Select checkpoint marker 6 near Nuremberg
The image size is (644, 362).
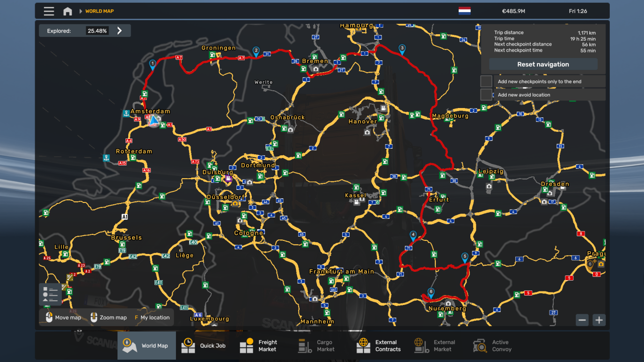431,293
